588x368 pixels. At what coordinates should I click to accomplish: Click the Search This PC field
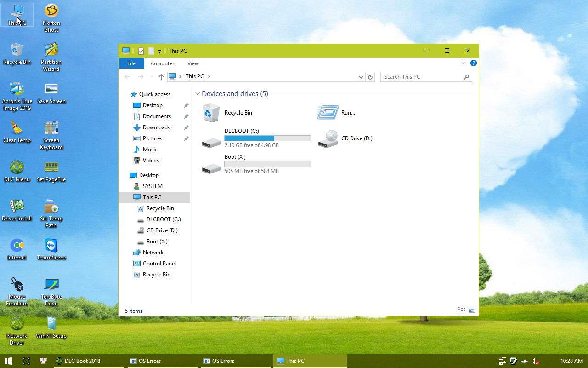[x=426, y=77]
